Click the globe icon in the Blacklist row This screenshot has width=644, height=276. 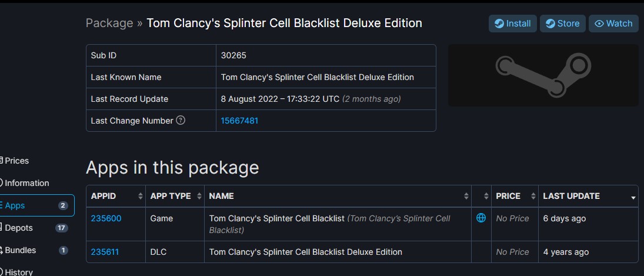pyautogui.click(x=481, y=218)
